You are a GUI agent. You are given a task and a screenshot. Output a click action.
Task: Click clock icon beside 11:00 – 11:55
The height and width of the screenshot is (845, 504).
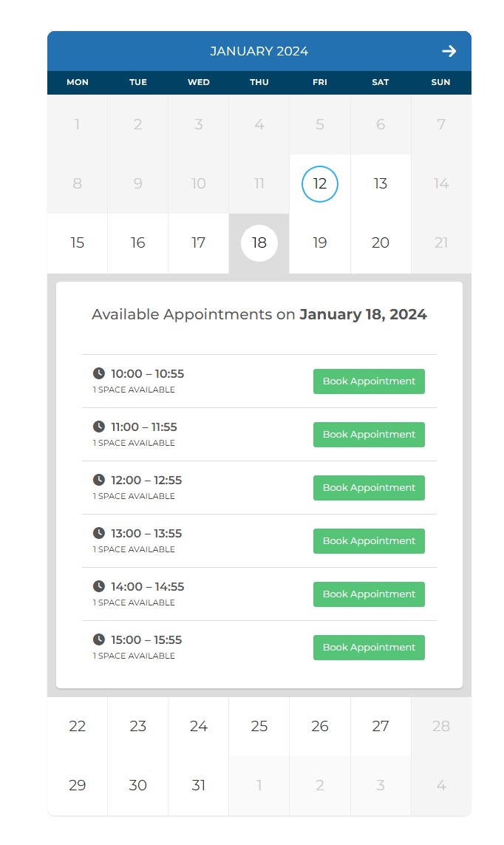coord(99,427)
